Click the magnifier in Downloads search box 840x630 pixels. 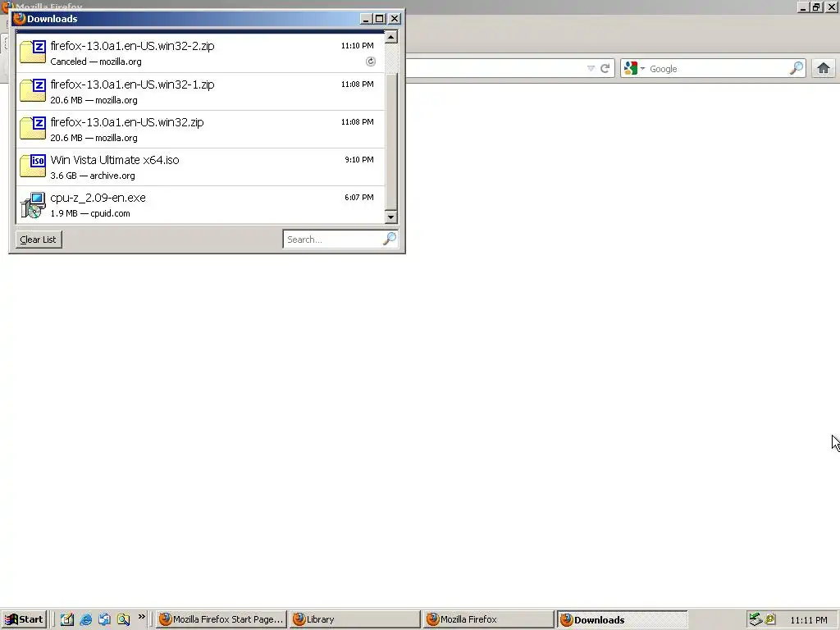pos(390,239)
